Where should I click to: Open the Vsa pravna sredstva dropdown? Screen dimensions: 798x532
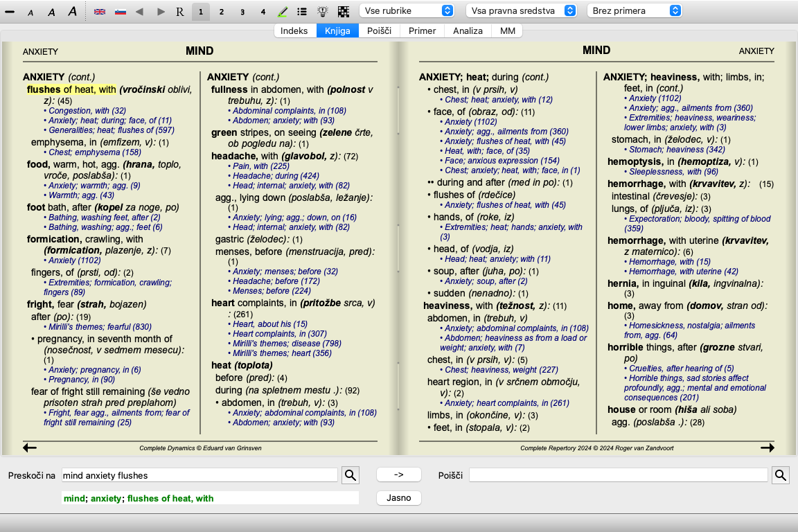coord(522,11)
